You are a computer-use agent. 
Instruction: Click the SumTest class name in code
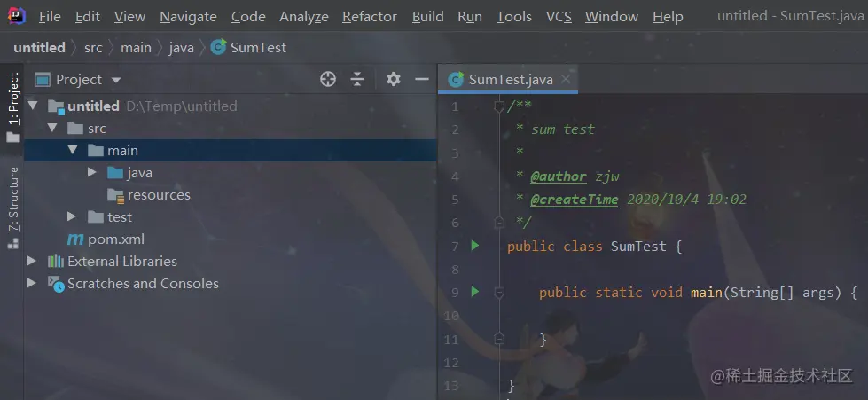tap(638, 246)
